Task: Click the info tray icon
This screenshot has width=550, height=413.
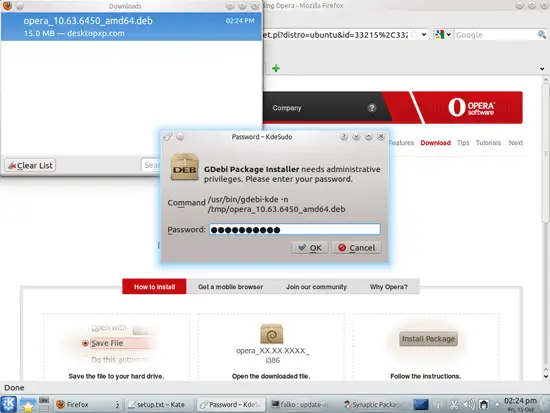Action: click(x=438, y=405)
